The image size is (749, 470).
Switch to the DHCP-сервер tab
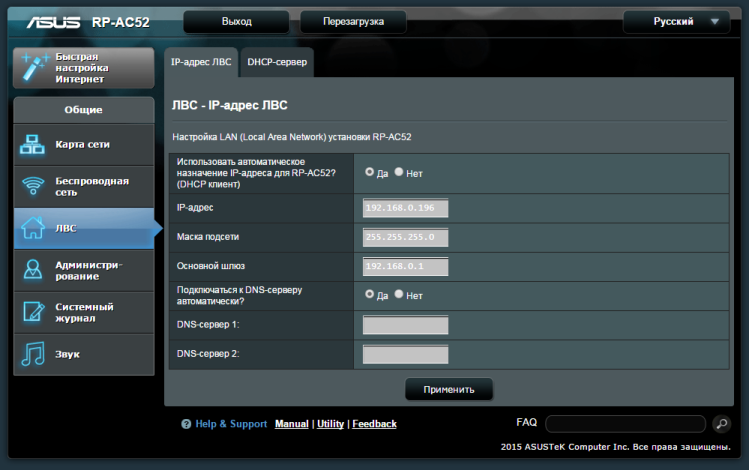[x=277, y=62]
